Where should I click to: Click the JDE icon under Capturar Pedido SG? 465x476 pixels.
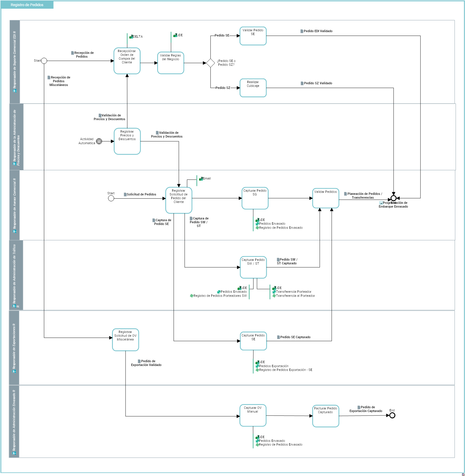point(257,220)
